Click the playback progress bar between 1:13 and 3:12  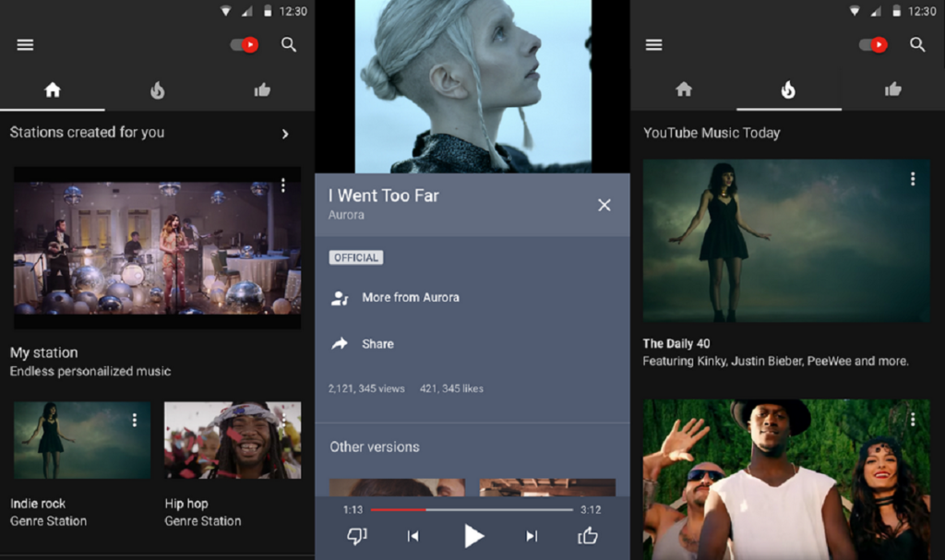[x=472, y=509]
